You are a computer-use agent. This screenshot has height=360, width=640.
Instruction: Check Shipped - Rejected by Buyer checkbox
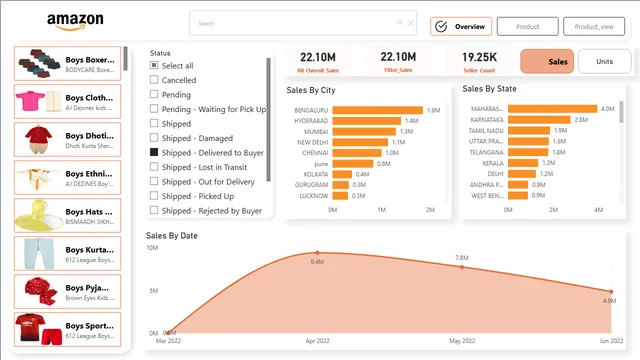coord(154,210)
